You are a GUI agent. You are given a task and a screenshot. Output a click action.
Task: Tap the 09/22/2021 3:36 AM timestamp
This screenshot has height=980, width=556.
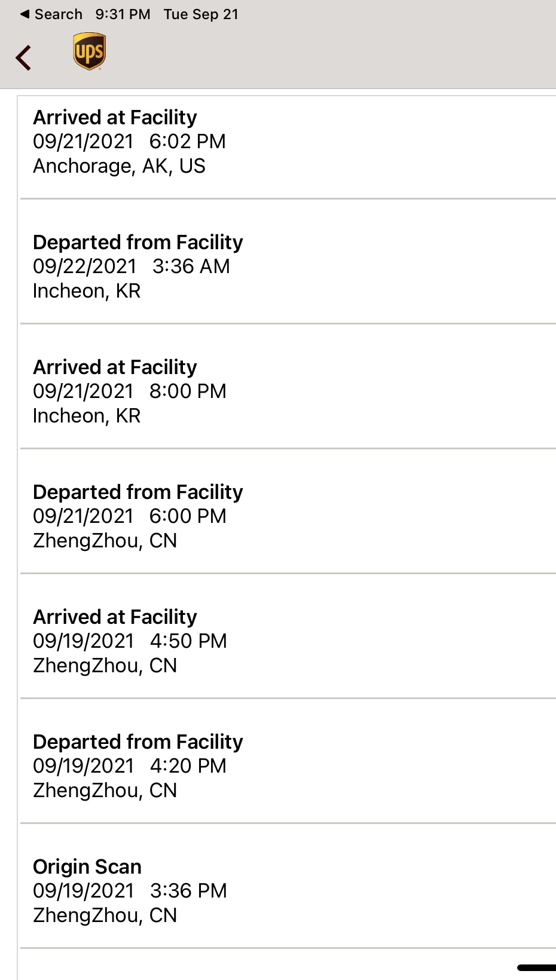tap(131, 267)
